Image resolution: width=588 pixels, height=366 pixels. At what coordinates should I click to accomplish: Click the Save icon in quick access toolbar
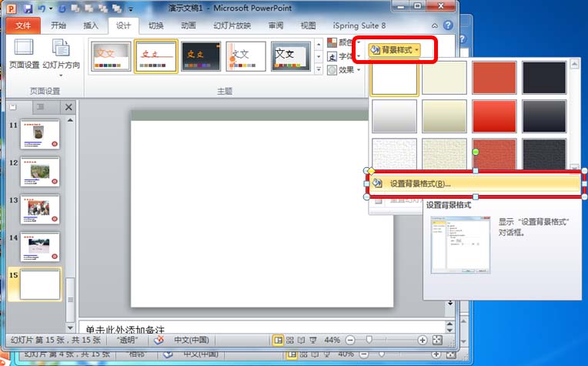coord(28,8)
